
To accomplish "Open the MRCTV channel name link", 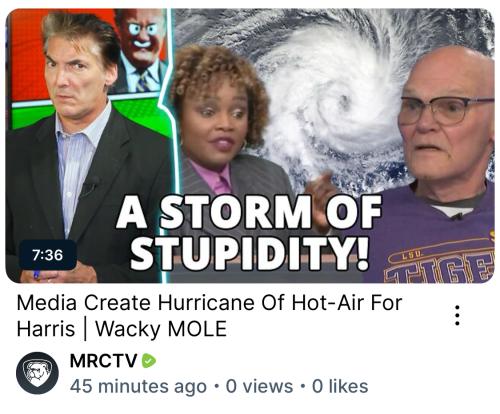I will [x=103, y=361].
